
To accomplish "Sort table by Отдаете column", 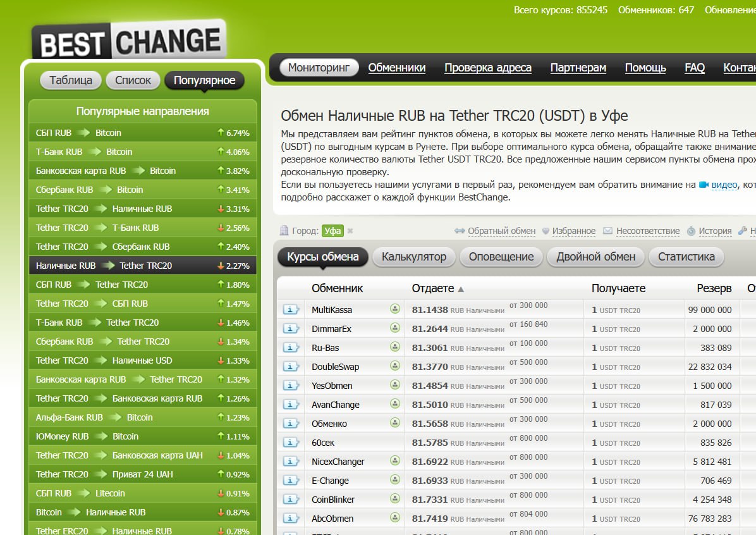I will tap(432, 288).
